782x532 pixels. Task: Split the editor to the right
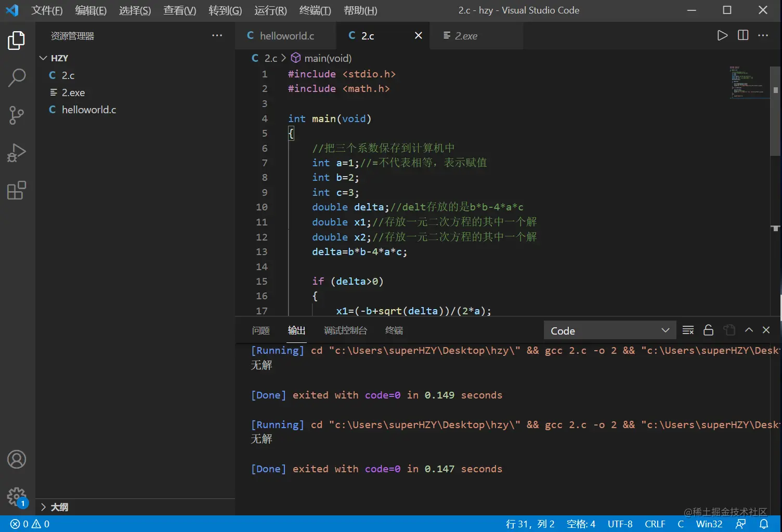tap(743, 35)
